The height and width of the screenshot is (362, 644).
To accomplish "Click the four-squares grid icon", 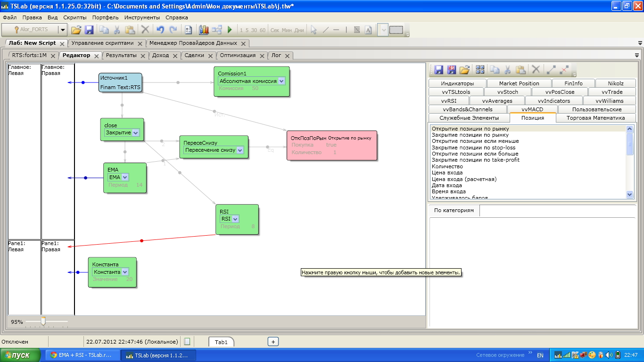I will point(480,70).
